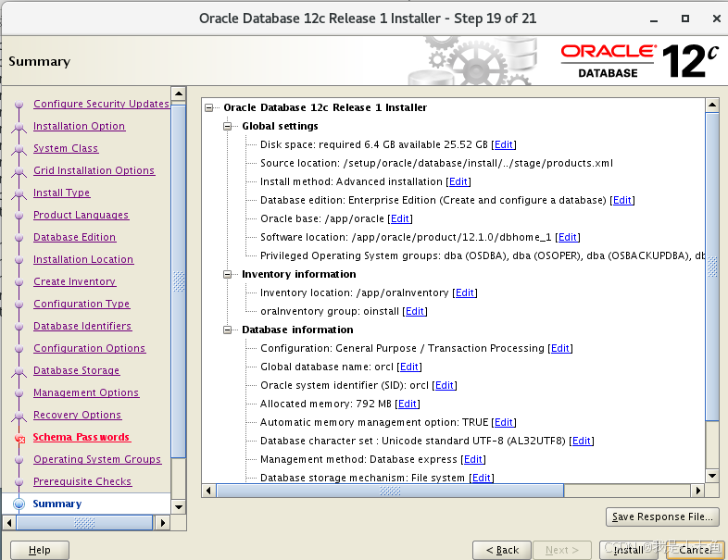The image size is (728, 560).
Task: Open the Grid Installation Options step
Action: pyautogui.click(x=94, y=170)
